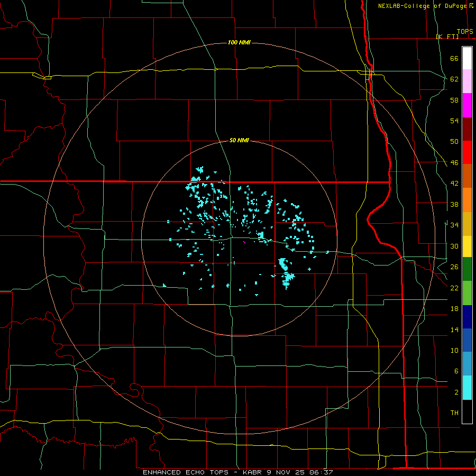Click the ENHANCED ECHO TOPS KABR timestamp caption
Image resolution: width=476 pixels, height=476 pixels.
tap(237, 472)
